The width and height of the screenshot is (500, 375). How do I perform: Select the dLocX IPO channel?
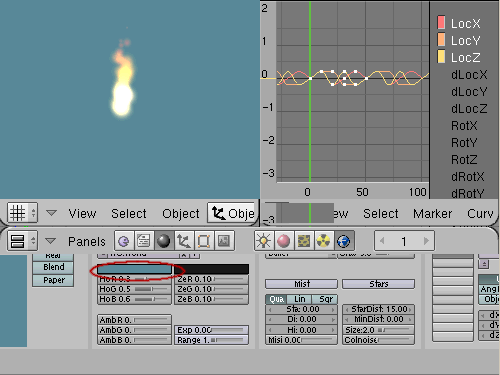(x=469, y=75)
